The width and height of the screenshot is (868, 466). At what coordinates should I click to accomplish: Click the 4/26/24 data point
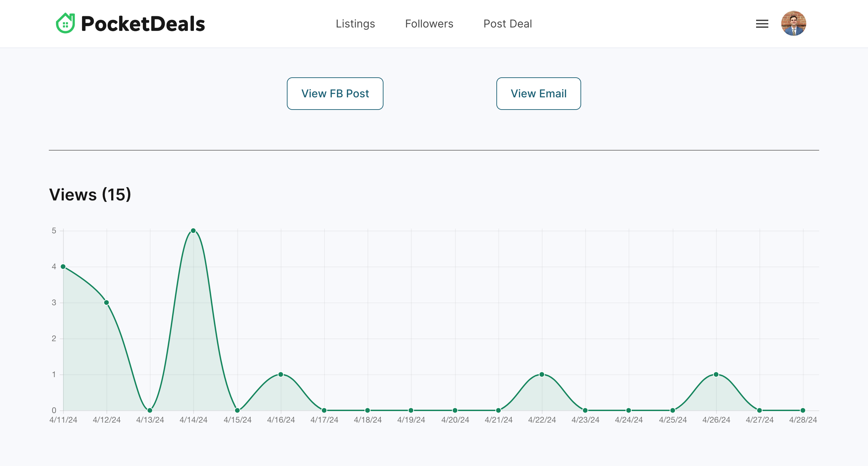click(x=716, y=374)
